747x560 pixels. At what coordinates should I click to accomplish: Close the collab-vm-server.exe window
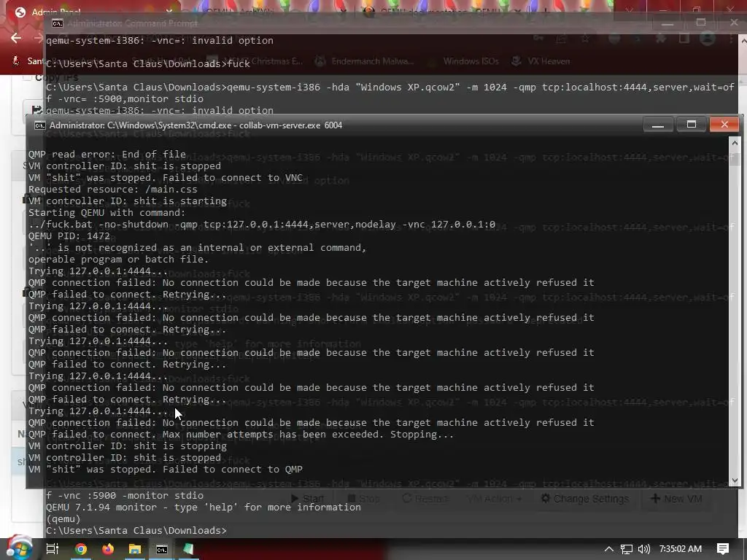click(x=724, y=125)
